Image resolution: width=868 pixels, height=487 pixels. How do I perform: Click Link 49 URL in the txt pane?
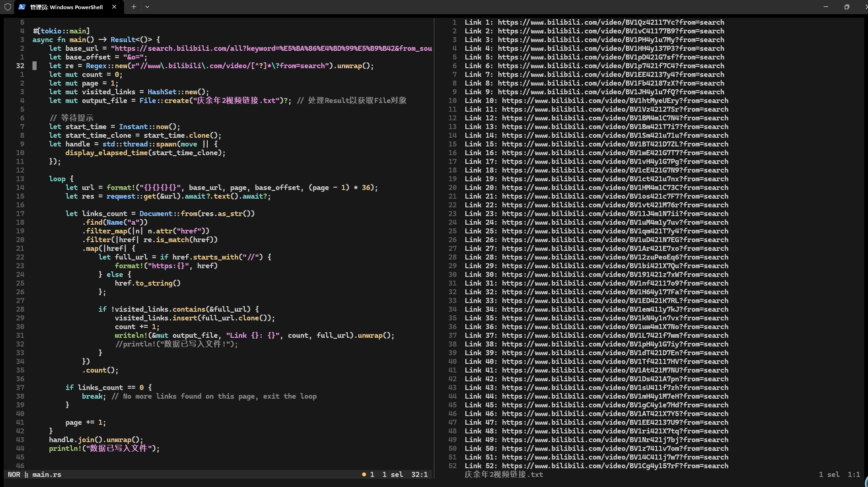(615, 440)
